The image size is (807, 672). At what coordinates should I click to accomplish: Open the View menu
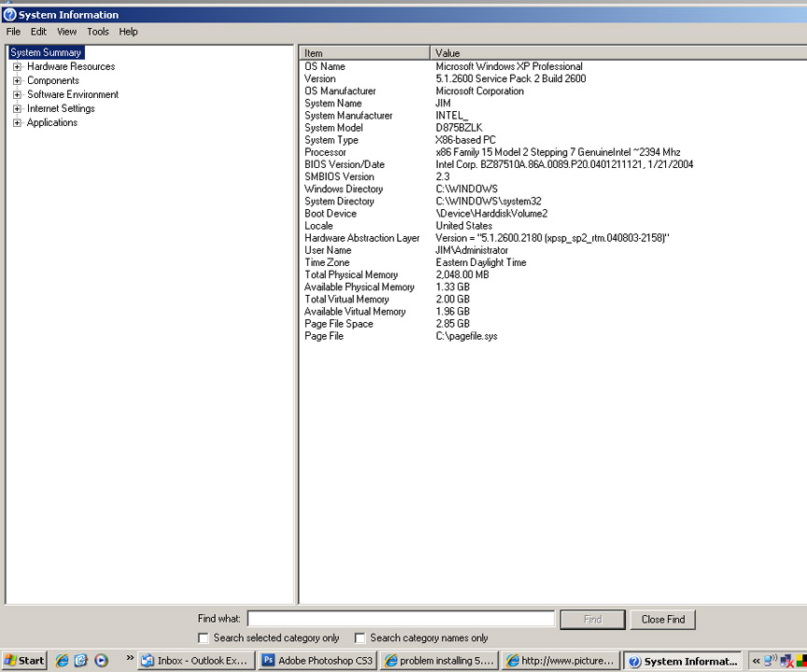pyautogui.click(x=67, y=32)
